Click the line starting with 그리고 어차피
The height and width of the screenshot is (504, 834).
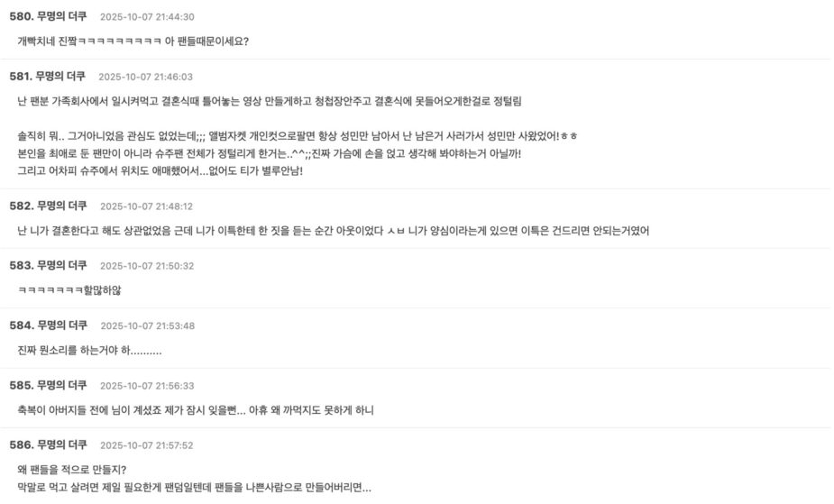click(x=160, y=171)
